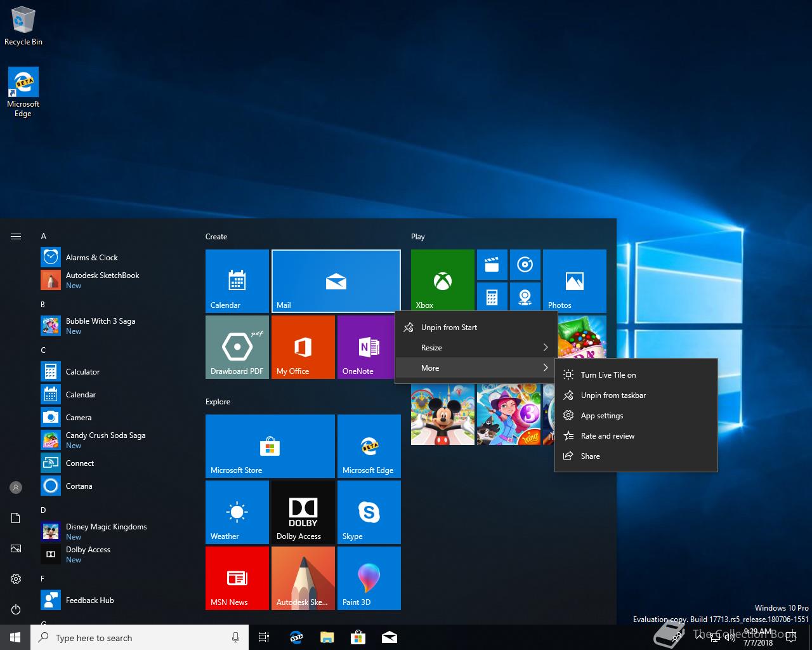Open the Skype tile
812x650 pixels.
[x=369, y=512]
